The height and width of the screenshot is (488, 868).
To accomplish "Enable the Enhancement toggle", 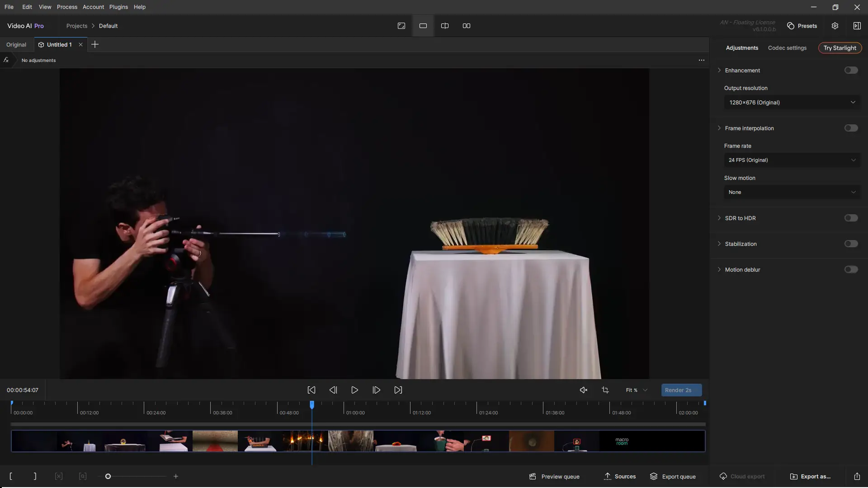I will point(851,70).
